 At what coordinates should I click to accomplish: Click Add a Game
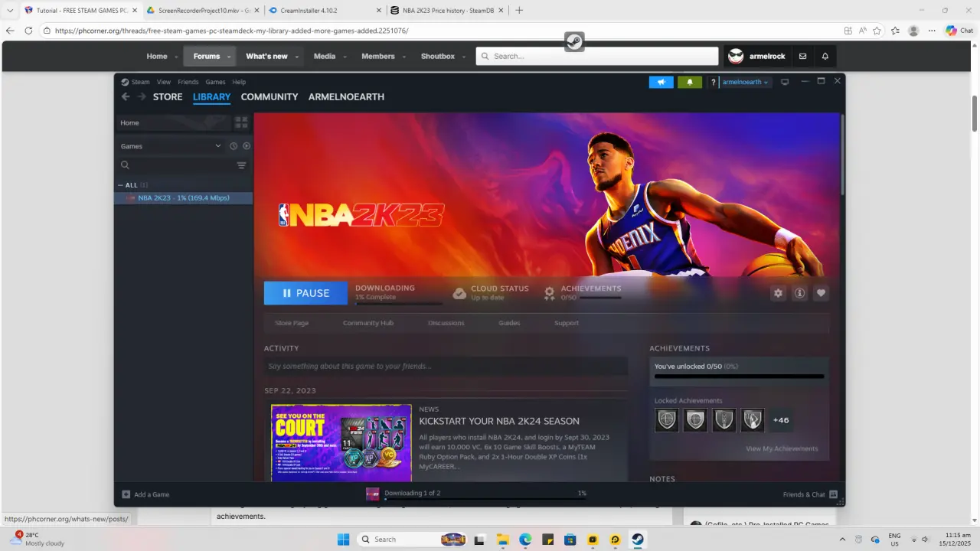click(x=145, y=494)
